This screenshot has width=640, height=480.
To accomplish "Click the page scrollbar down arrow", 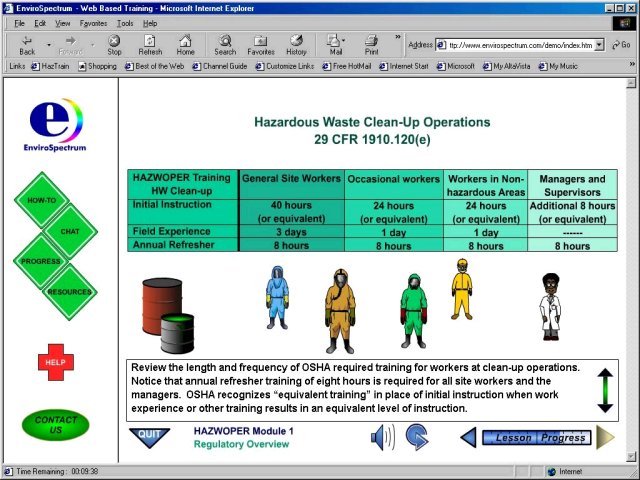I will [631, 456].
